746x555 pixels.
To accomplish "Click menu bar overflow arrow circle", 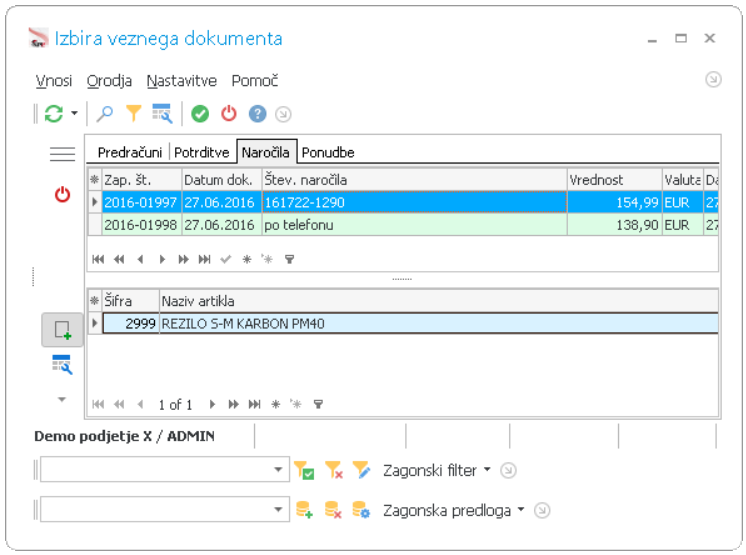I will pos(713,79).
